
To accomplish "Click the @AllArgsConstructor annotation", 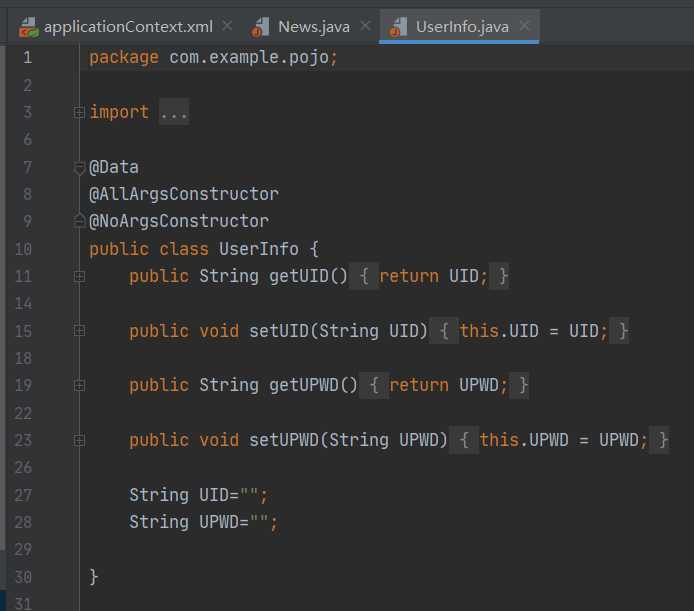I will (x=184, y=194).
